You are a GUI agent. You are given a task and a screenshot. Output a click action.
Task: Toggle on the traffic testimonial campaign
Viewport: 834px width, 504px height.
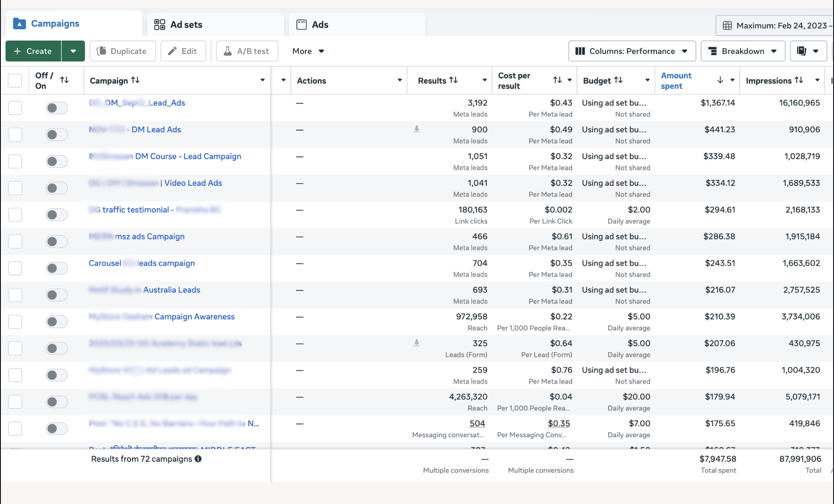(56, 215)
